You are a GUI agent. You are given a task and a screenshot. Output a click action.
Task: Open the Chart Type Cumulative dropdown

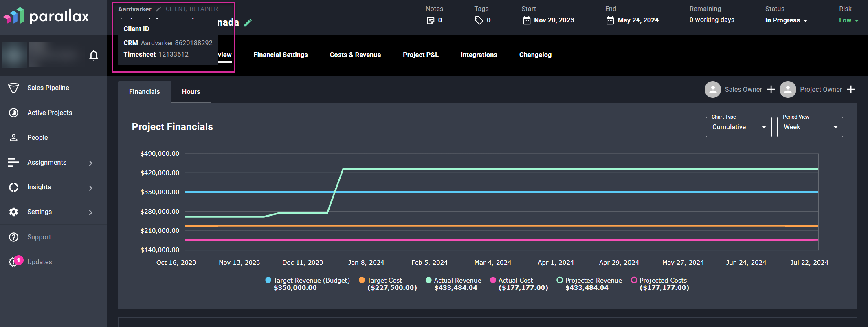click(738, 127)
